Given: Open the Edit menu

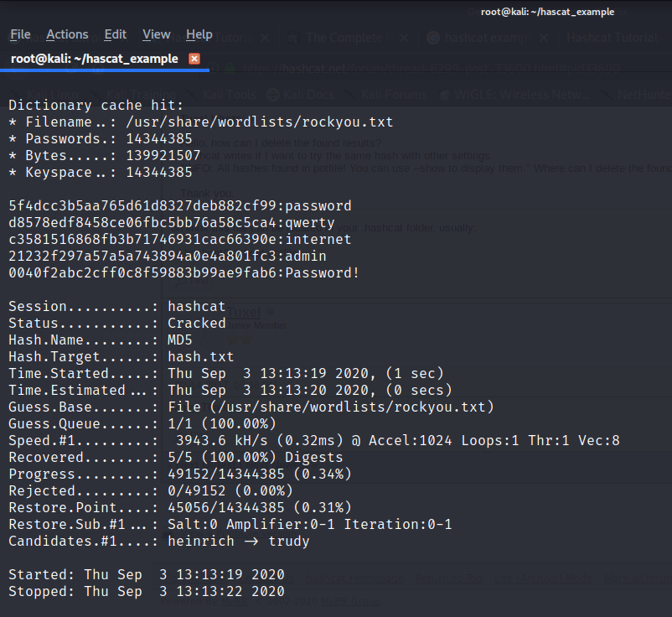Looking at the screenshot, I should 115,34.
